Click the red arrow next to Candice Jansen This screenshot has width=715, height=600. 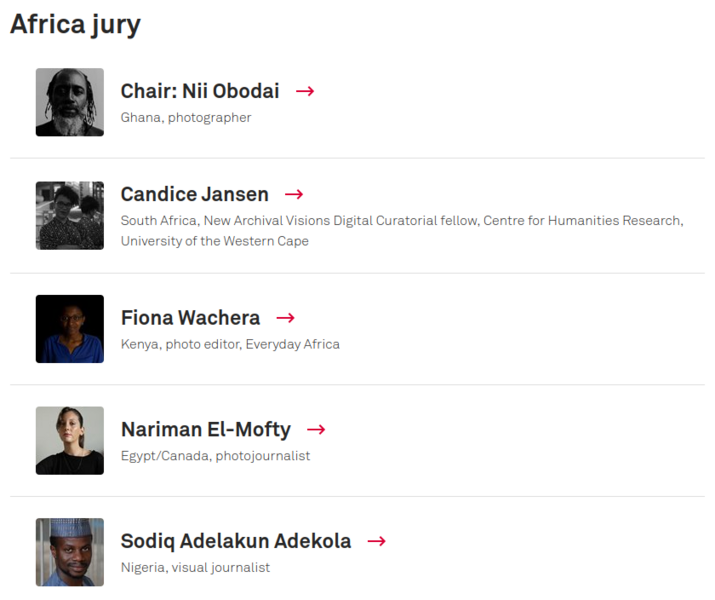click(x=294, y=194)
